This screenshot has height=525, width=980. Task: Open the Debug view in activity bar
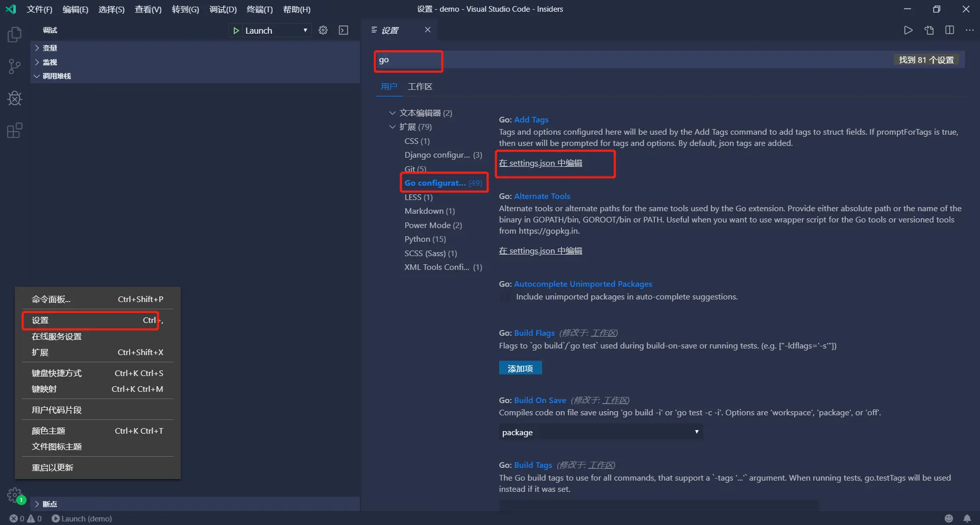(15, 98)
